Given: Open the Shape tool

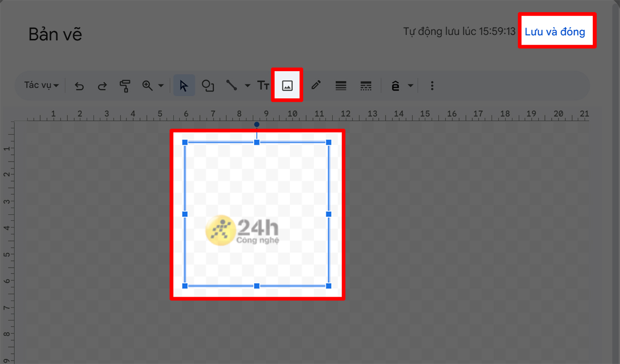Looking at the screenshot, I should pos(208,86).
